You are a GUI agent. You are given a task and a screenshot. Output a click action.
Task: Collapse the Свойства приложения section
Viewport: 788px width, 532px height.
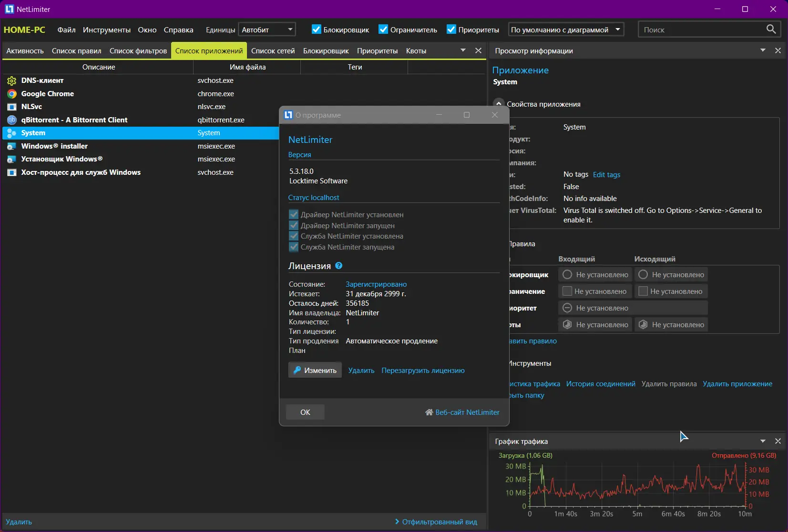point(499,104)
